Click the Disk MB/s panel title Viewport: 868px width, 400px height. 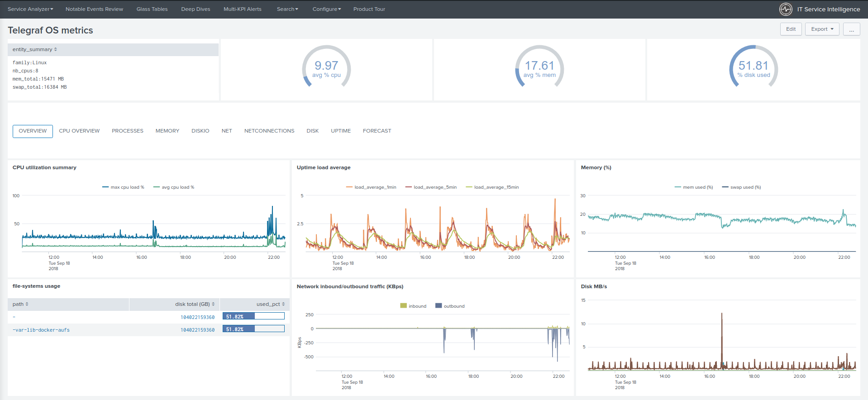coord(594,286)
